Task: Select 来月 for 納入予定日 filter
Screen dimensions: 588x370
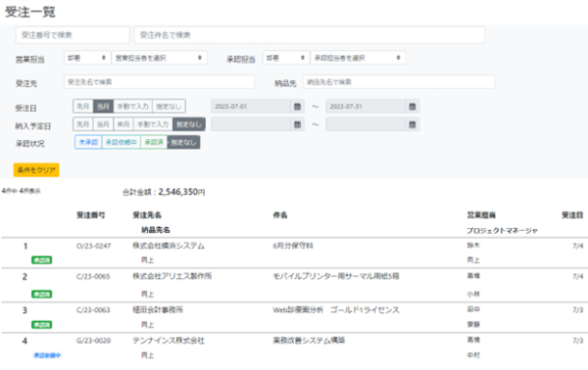Action: coord(123,124)
